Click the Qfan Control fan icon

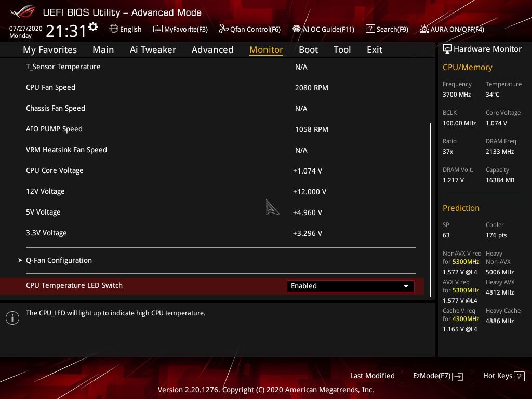tap(223, 29)
